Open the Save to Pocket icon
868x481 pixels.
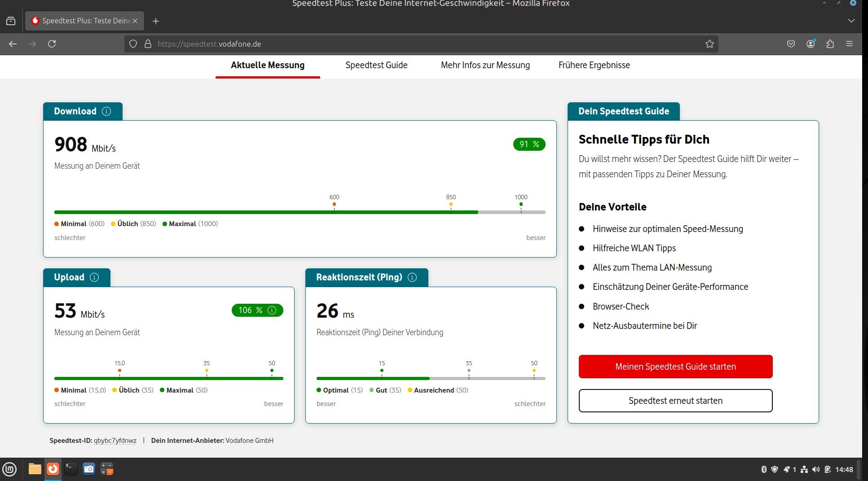[791, 44]
